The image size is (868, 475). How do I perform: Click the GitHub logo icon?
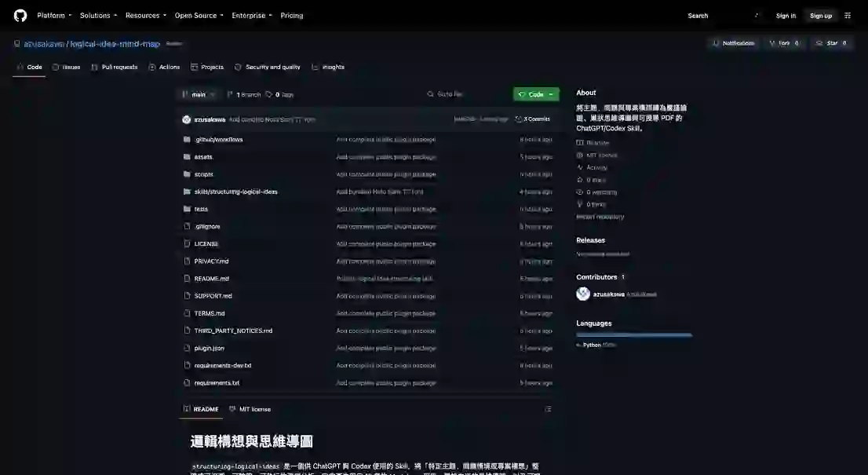click(x=20, y=16)
